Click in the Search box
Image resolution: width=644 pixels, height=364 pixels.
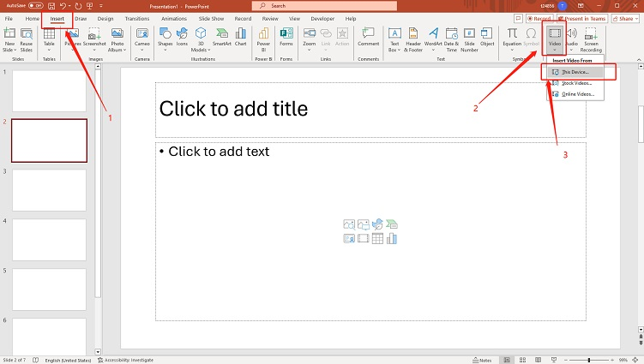tap(324, 6)
